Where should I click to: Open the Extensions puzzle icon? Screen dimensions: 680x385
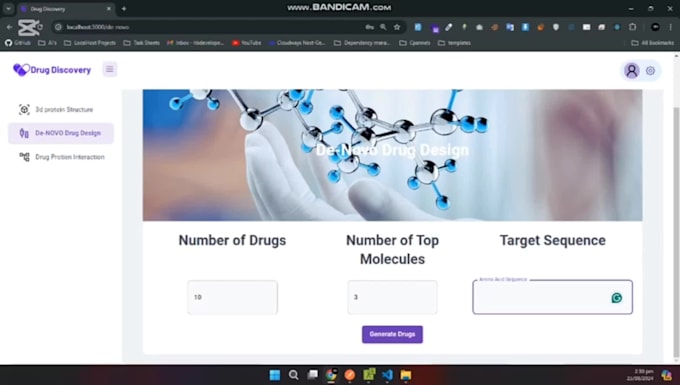(633, 27)
